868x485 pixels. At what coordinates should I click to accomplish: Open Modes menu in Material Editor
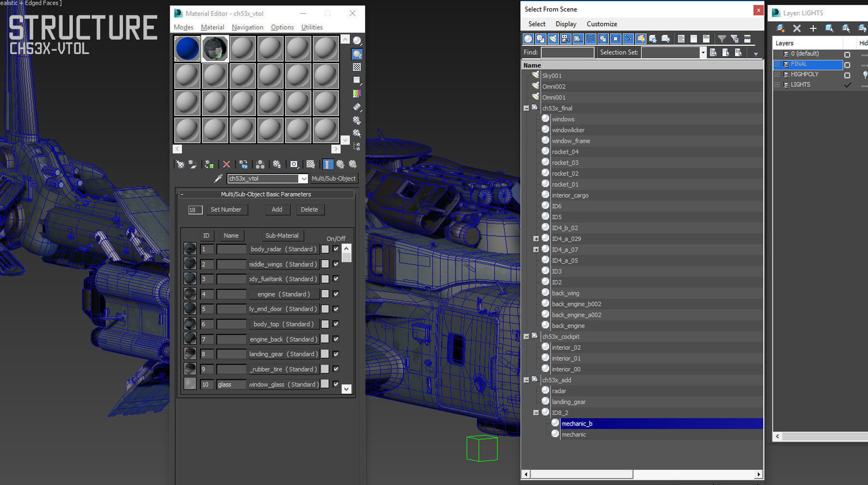point(183,28)
